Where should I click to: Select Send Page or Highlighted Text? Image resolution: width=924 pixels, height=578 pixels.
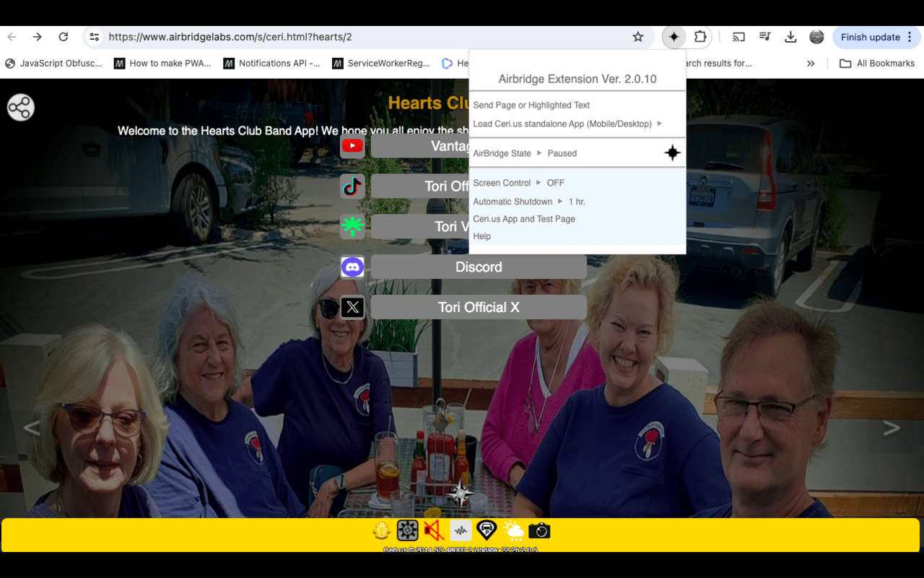point(531,105)
